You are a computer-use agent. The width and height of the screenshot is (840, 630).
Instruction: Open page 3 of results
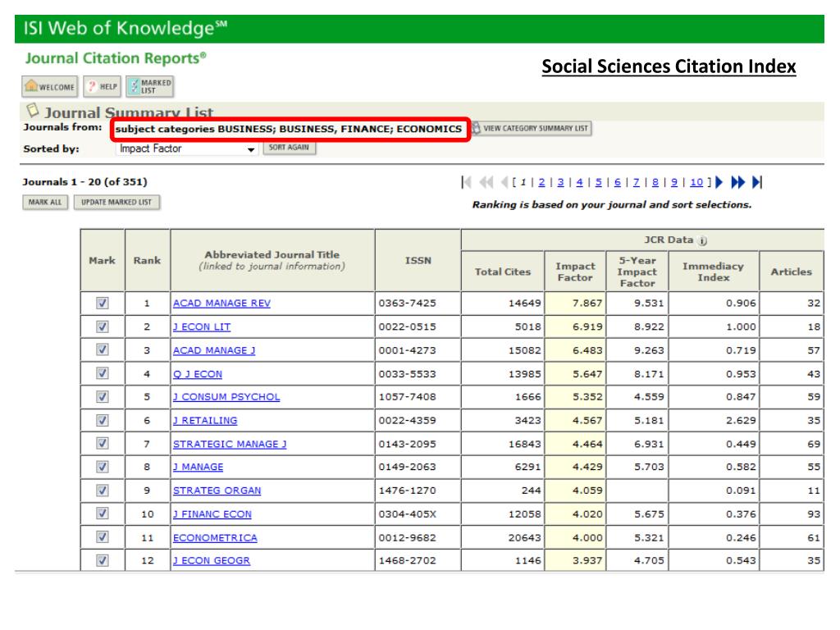coord(560,183)
